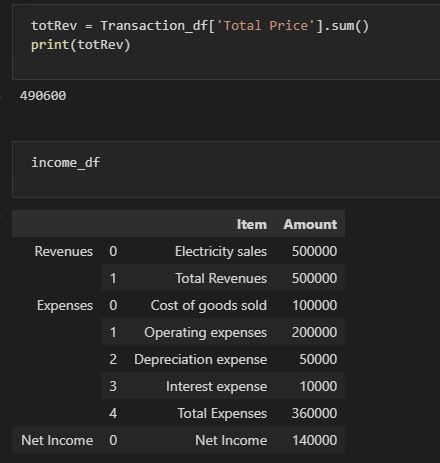This screenshot has height=463, width=440.
Task: Click amount 500000 for Electricity sales
Action: pos(314,251)
